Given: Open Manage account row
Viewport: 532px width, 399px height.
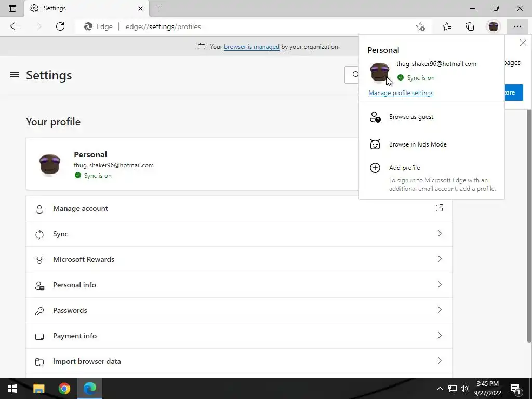Looking at the screenshot, I should pyautogui.click(x=239, y=208).
